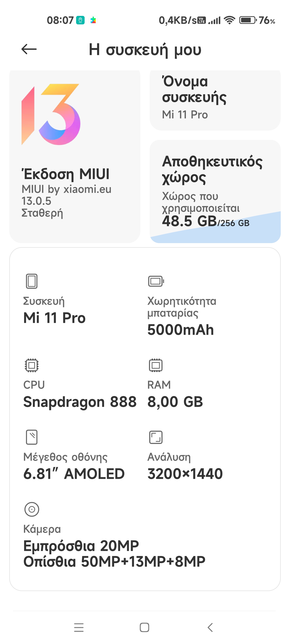Tap the device phone icon
Screen dimensions: 290x644
[x=32, y=281]
